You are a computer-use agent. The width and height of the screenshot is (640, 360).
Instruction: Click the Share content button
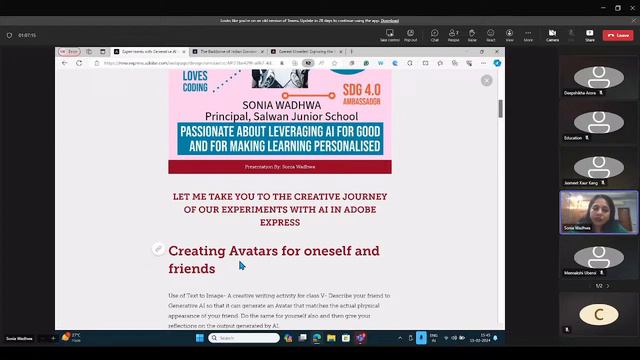coord(590,35)
